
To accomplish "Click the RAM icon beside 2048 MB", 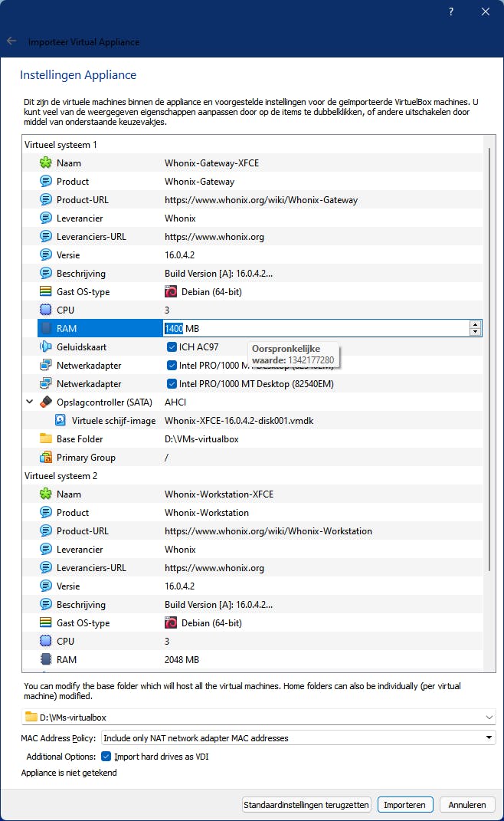I will coord(46,659).
